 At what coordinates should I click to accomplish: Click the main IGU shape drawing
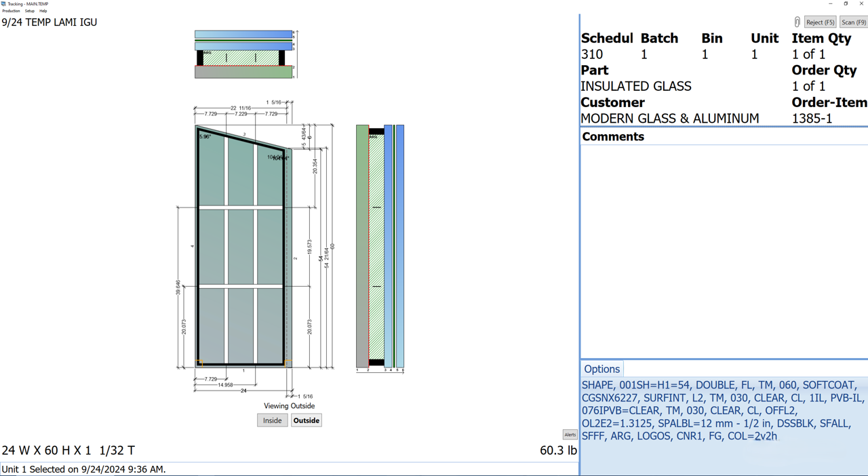241,251
